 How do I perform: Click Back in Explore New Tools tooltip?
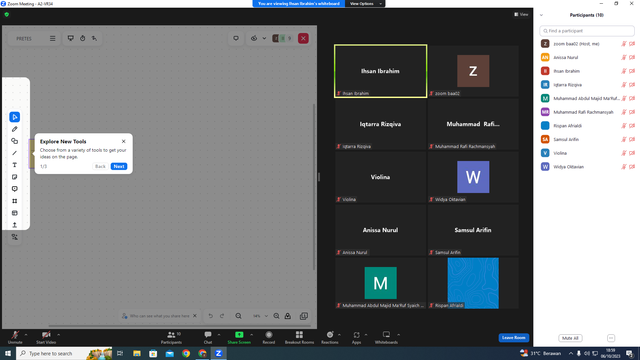(100, 167)
